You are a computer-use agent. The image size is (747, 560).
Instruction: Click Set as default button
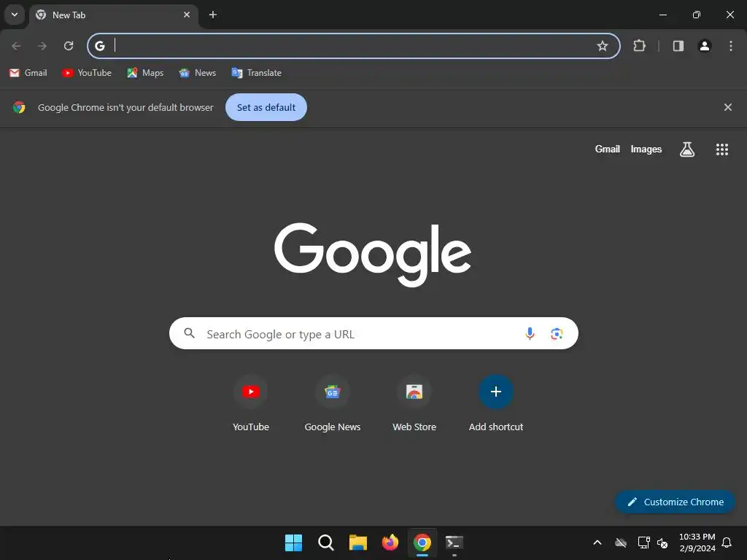click(266, 108)
